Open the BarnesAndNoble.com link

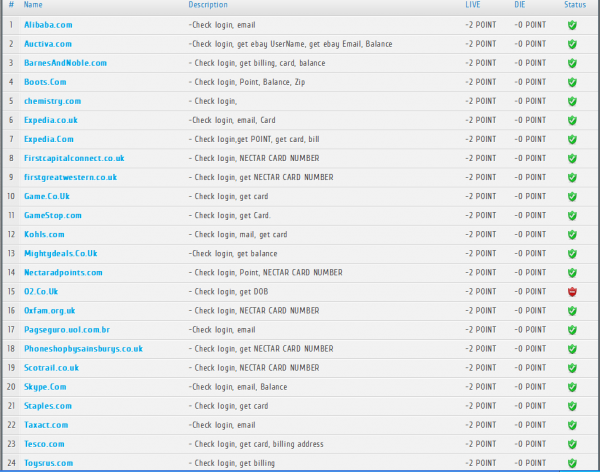(65, 63)
